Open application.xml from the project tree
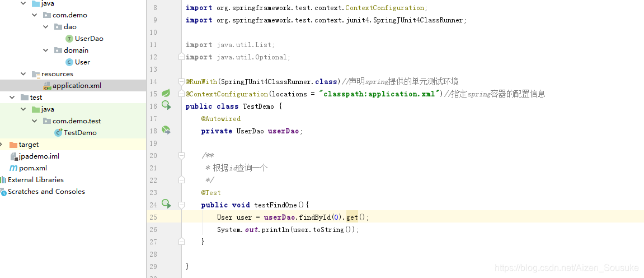644x278 pixels. coord(77,86)
